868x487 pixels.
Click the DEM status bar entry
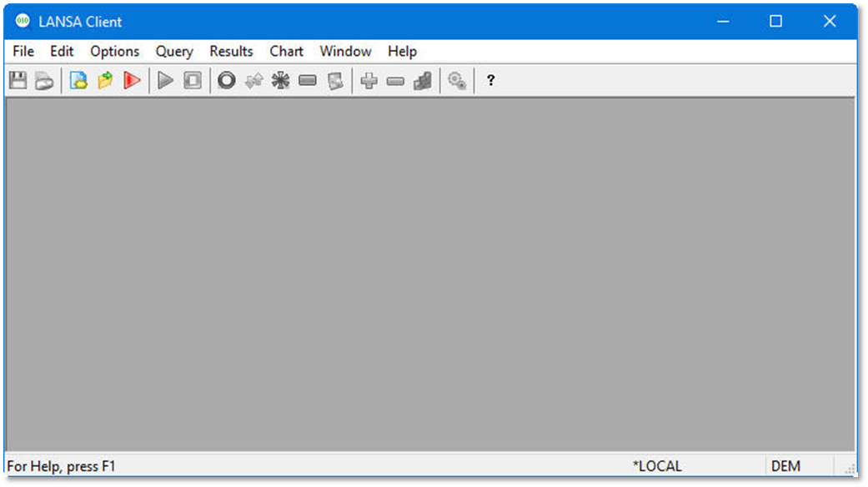[785, 466]
